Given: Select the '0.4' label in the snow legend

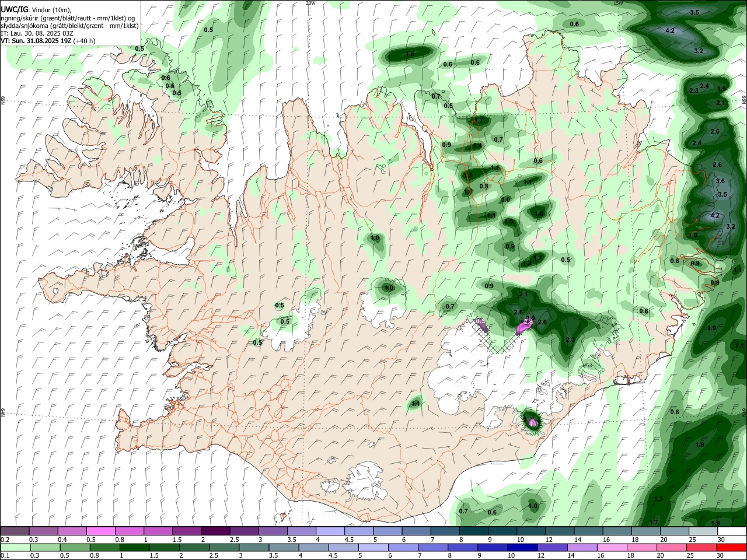Looking at the screenshot, I should tap(62, 540).
